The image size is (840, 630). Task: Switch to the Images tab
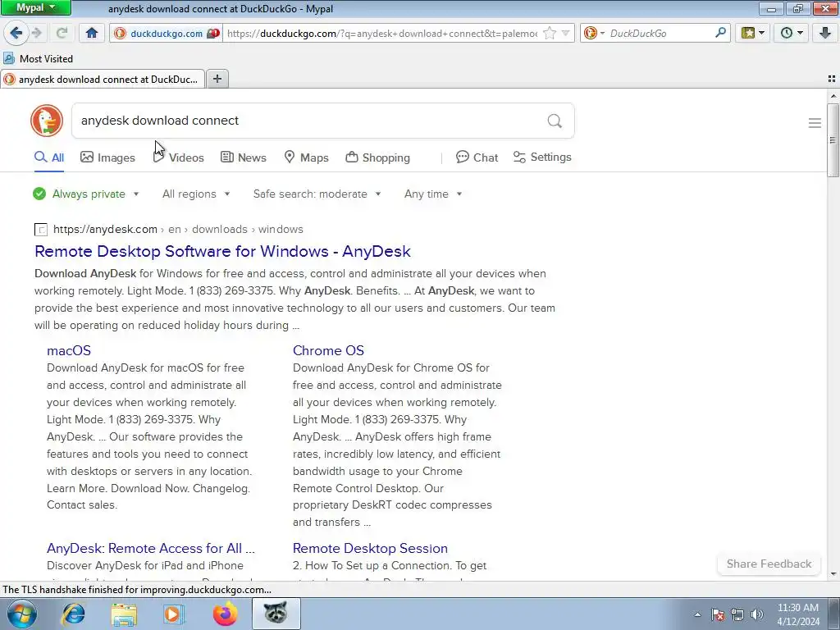coord(107,157)
